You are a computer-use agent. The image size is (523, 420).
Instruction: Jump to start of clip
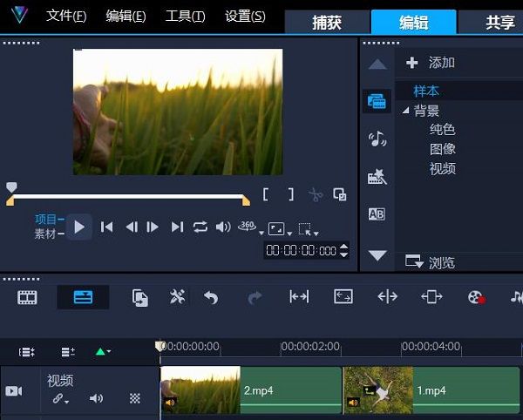(x=106, y=227)
